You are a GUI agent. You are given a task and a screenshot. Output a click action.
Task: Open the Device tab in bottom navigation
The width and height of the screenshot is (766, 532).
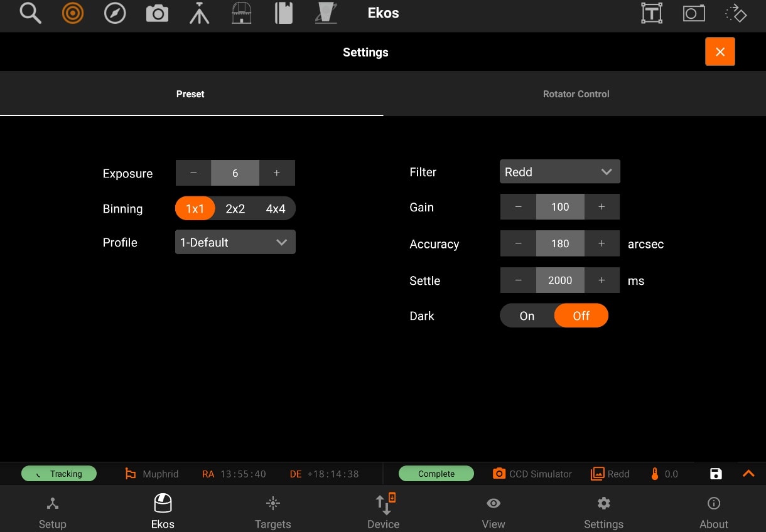click(x=383, y=513)
